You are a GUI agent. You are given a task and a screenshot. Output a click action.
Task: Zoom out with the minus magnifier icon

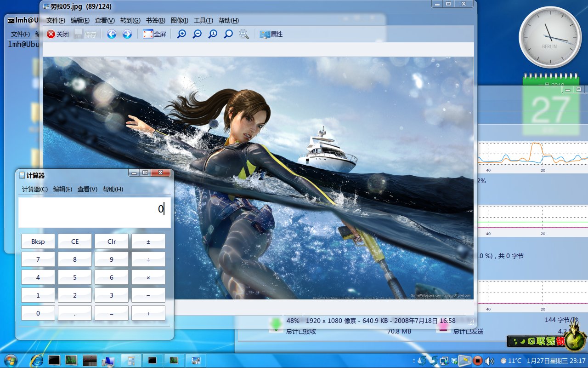tap(197, 34)
